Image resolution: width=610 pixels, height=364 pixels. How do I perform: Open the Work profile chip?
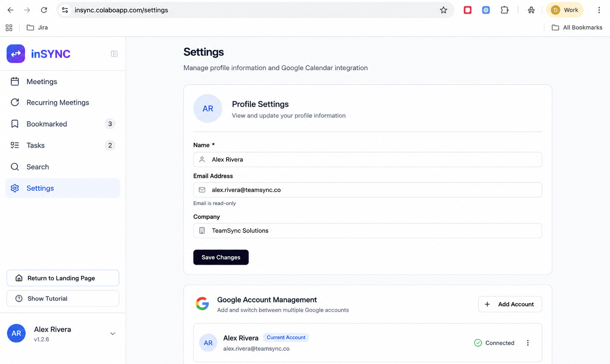(565, 10)
